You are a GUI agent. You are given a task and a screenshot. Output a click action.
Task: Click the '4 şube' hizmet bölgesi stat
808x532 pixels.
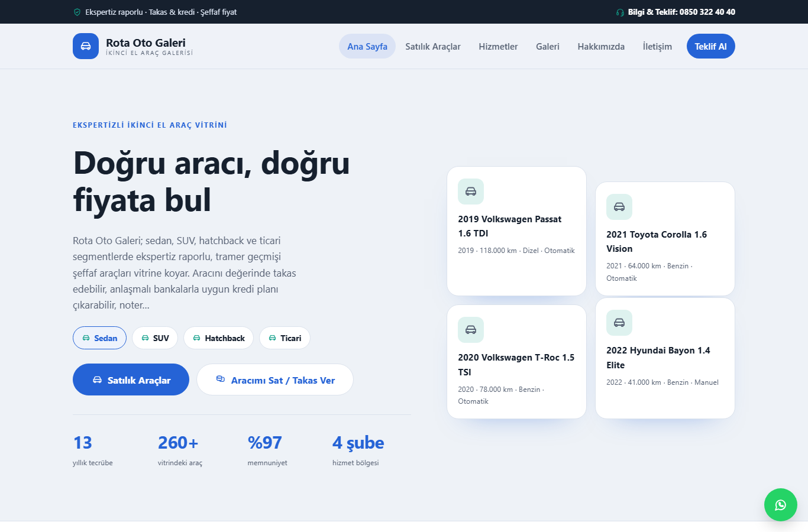(x=358, y=450)
